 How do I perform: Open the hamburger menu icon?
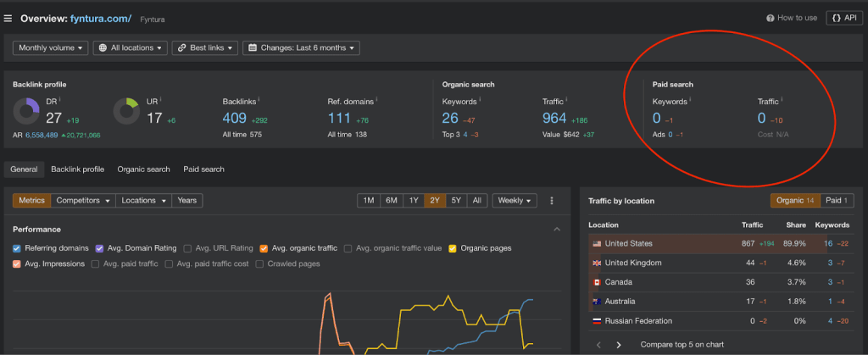coord(8,18)
